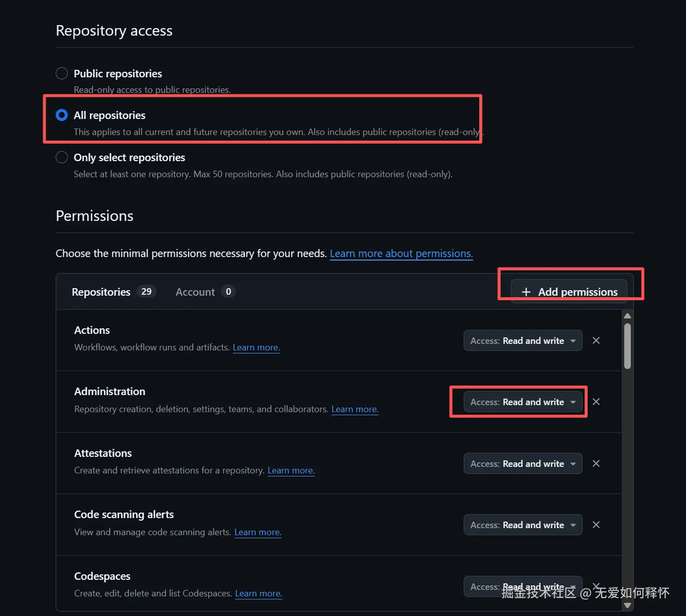686x616 pixels.
Task: Select the Only select repositories radio option
Action: click(62, 157)
